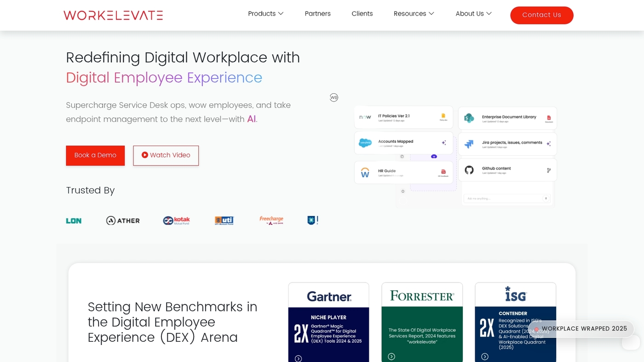Click the Workelevate logo
The height and width of the screenshot is (362, 644).
[x=113, y=15]
